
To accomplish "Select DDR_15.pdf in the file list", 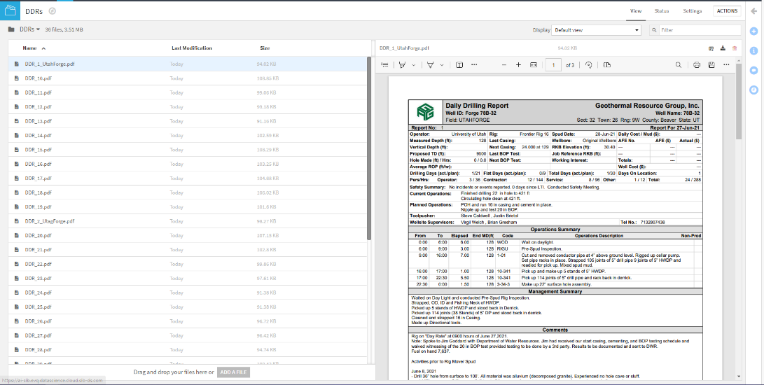I will point(188,150).
